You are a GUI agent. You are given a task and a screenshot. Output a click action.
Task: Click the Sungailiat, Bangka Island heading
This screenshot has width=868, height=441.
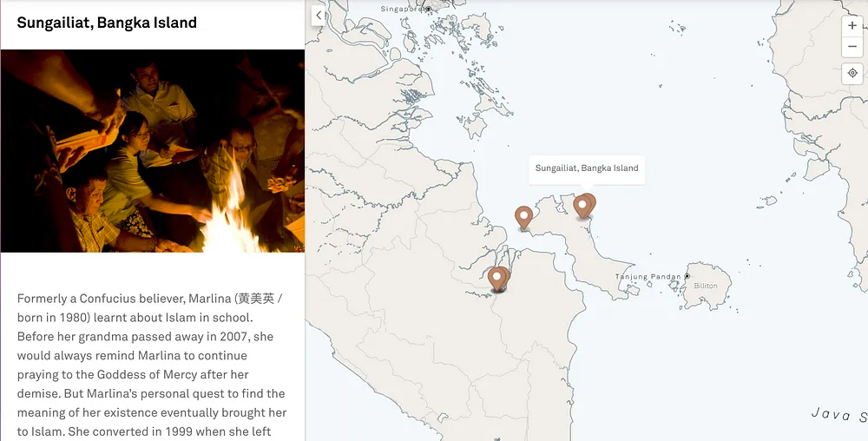[x=107, y=23]
